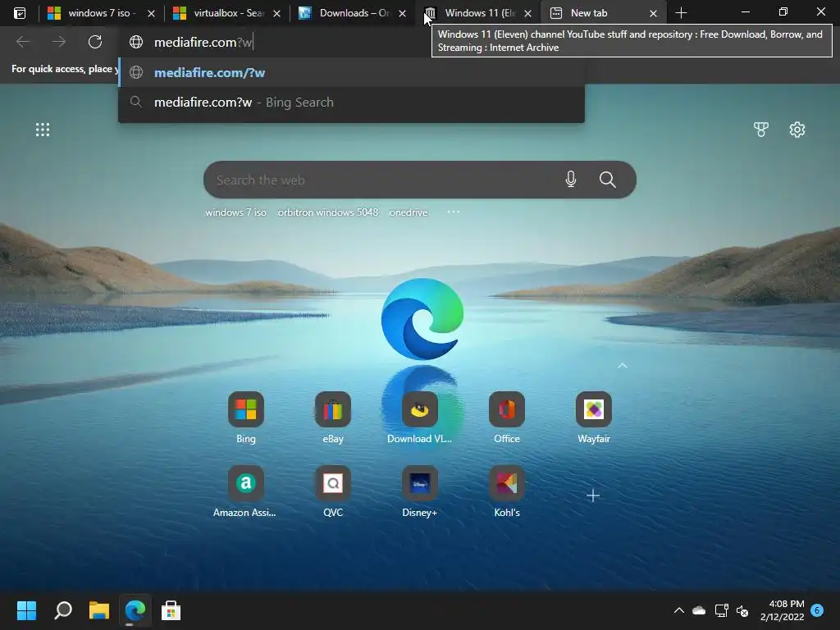Close the New tab tab

(653, 13)
